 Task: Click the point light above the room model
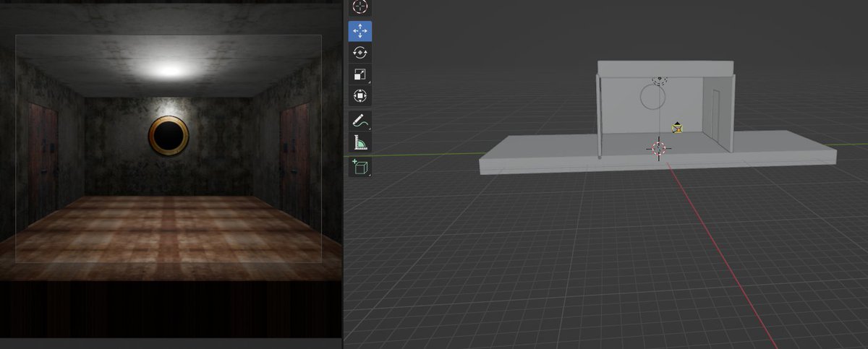click(x=660, y=80)
